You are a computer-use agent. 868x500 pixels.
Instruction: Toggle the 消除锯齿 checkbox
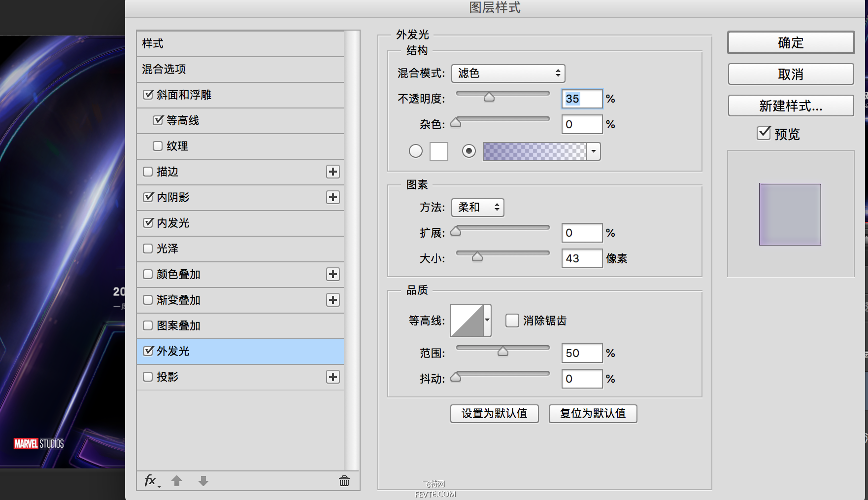512,321
